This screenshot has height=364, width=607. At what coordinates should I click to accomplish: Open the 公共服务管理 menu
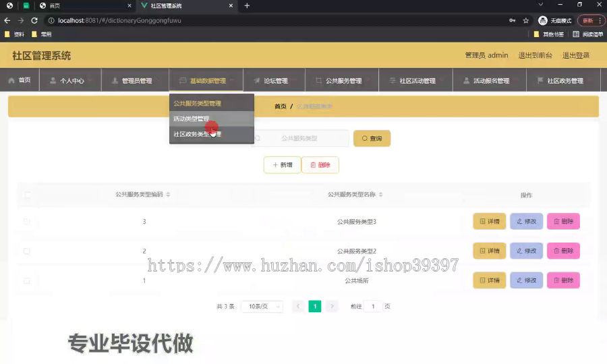(342, 80)
